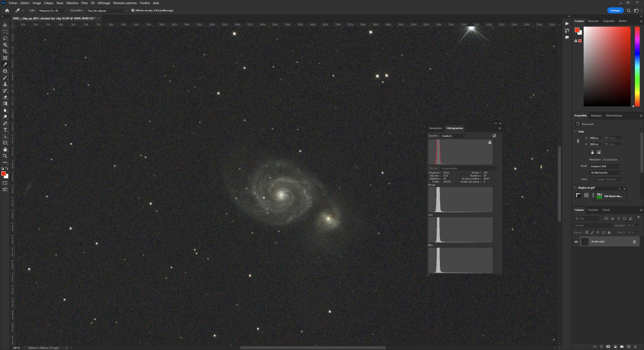Toggle the adjustment layer filter in Calques
This screenshot has width=644, height=350.
612,218
